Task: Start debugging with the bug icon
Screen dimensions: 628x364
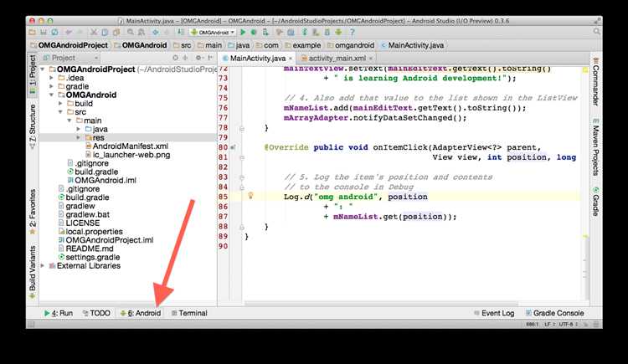Action: [x=254, y=32]
